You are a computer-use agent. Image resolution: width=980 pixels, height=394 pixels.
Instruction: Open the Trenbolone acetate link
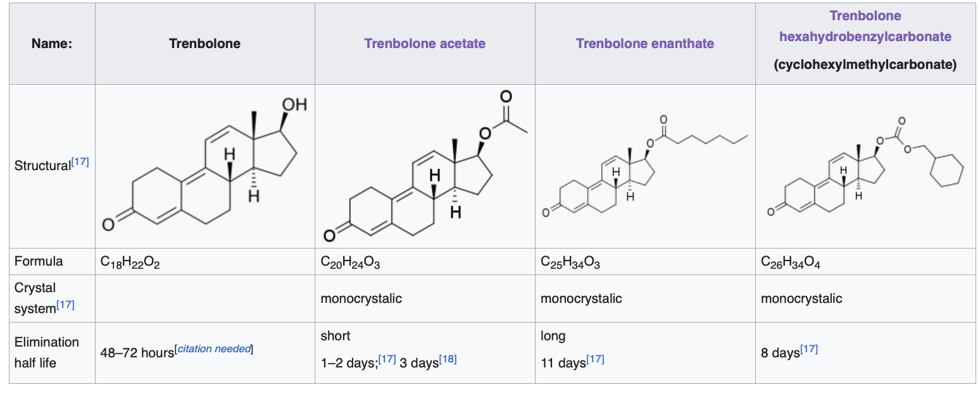click(425, 44)
